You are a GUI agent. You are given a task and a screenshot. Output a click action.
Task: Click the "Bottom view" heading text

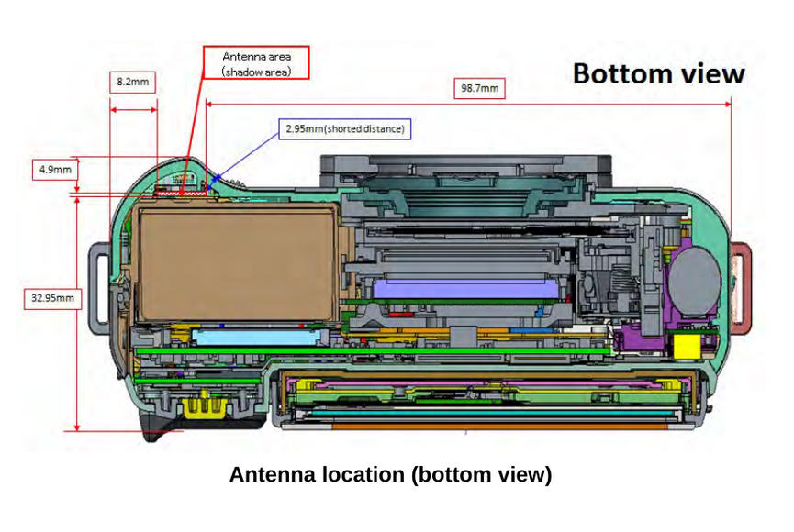point(658,74)
